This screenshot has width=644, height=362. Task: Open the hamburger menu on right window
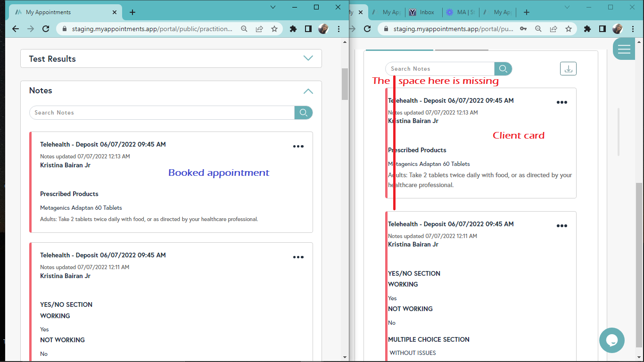pos(624,49)
